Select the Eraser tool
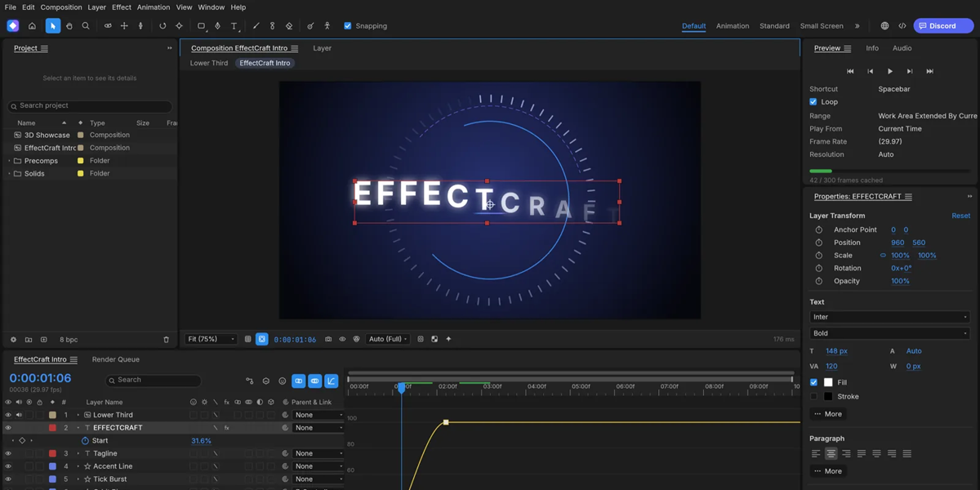 click(x=288, y=26)
